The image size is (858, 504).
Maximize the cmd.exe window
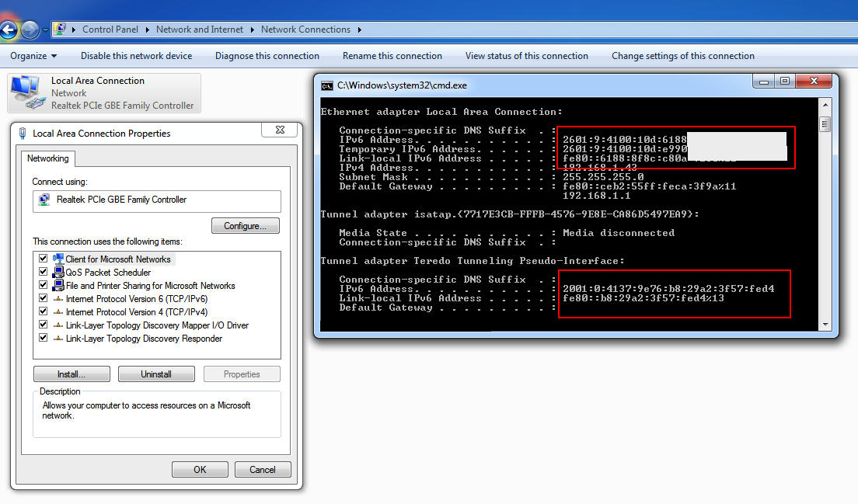[x=785, y=82]
